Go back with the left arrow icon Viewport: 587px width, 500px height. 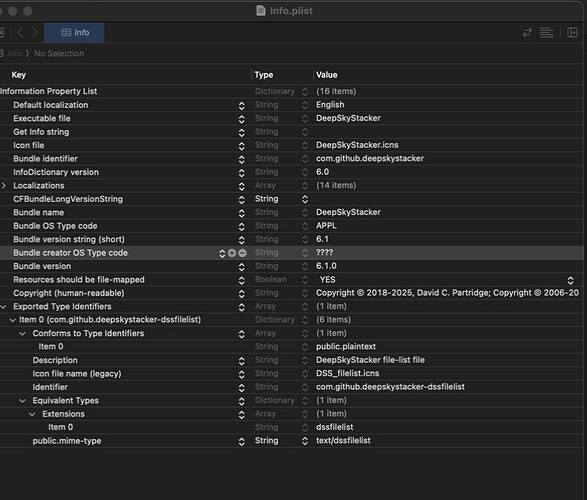point(21,33)
